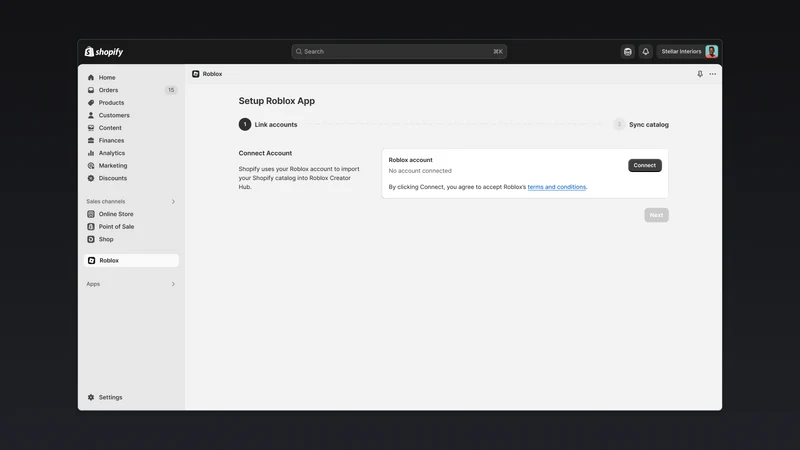
Task: Open the Shop channel
Action: 106,239
